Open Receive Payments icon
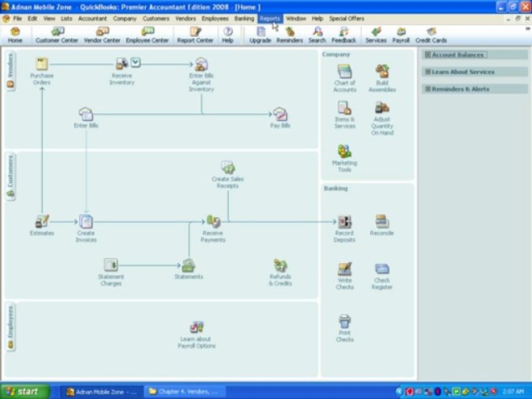Screen dimensions: 532x399 tap(213, 222)
